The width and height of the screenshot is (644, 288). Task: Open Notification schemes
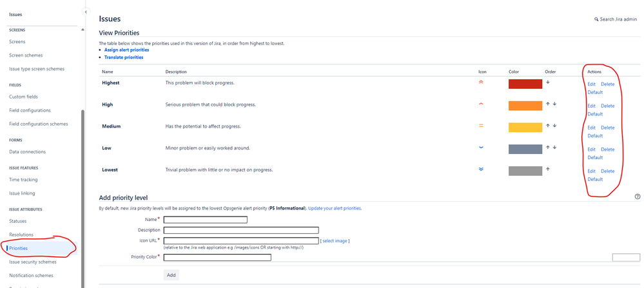click(x=31, y=276)
